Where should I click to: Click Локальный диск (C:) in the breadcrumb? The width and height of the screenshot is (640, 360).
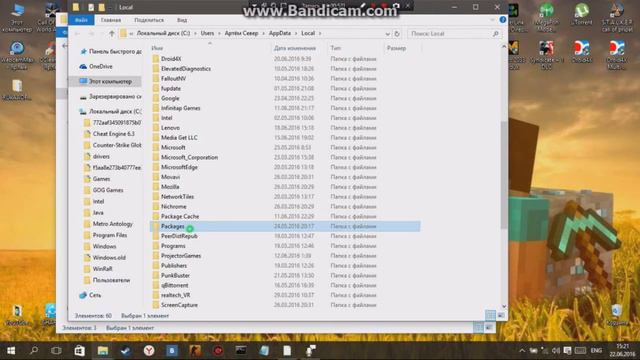(x=163, y=33)
